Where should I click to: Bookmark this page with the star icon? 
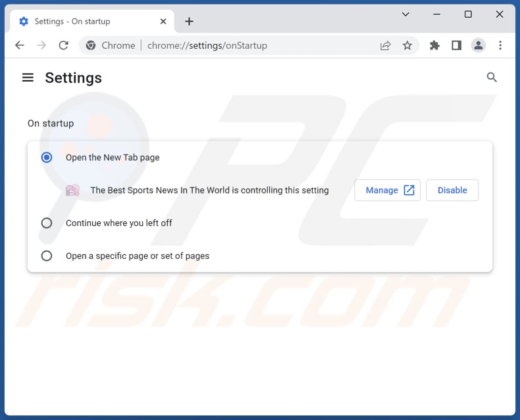(407, 45)
